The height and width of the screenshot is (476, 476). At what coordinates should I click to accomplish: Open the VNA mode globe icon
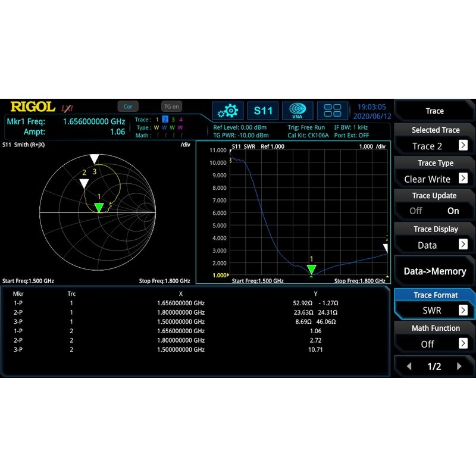297,111
